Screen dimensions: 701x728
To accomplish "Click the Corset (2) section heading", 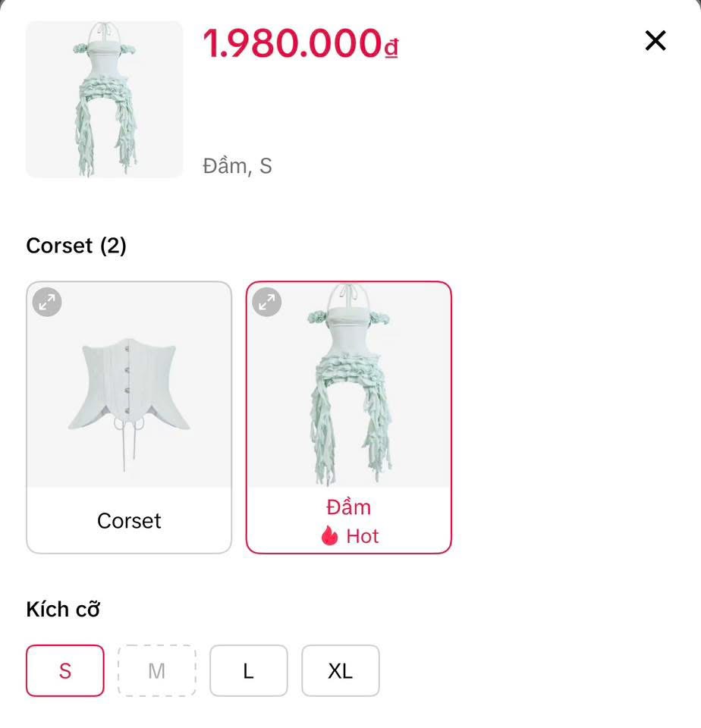I will click(76, 246).
